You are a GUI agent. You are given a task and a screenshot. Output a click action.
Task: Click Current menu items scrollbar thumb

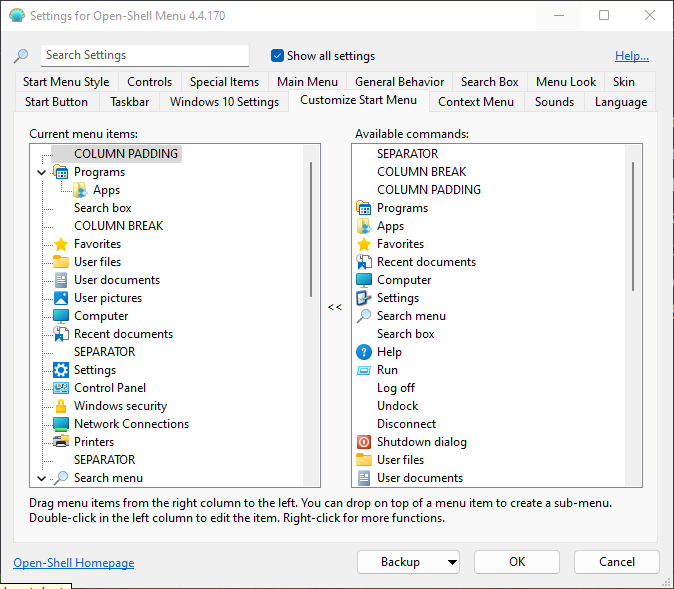pyautogui.click(x=310, y=229)
